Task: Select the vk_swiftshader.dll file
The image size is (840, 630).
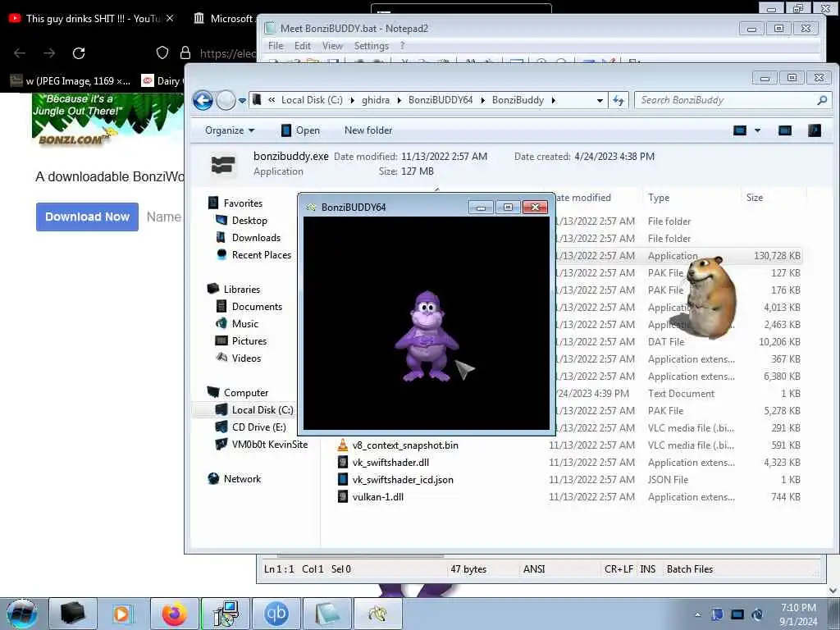Action: (x=390, y=463)
